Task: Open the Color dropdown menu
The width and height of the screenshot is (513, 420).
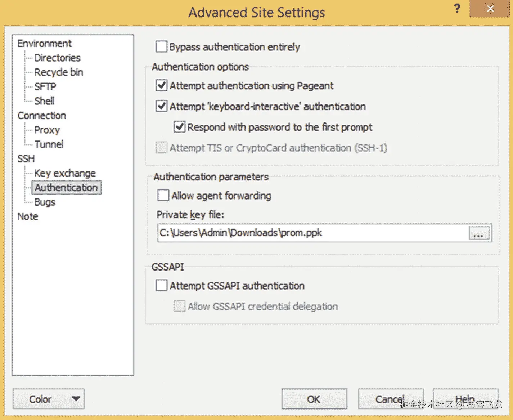Action: (x=49, y=399)
